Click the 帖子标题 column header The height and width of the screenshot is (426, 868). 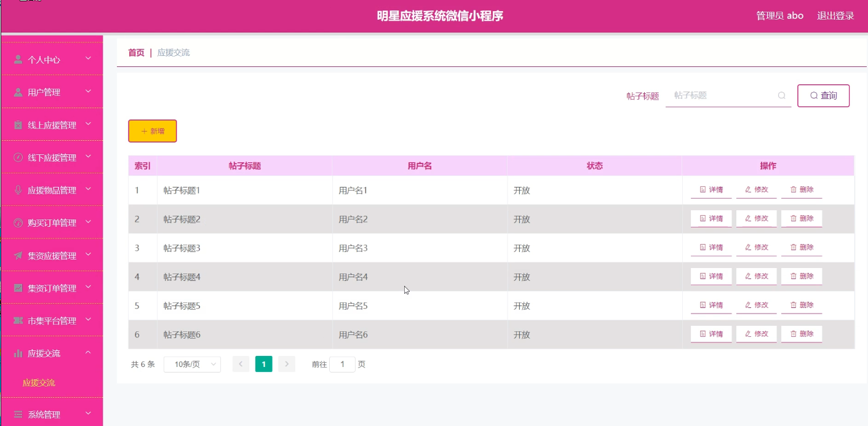(x=245, y=166)
